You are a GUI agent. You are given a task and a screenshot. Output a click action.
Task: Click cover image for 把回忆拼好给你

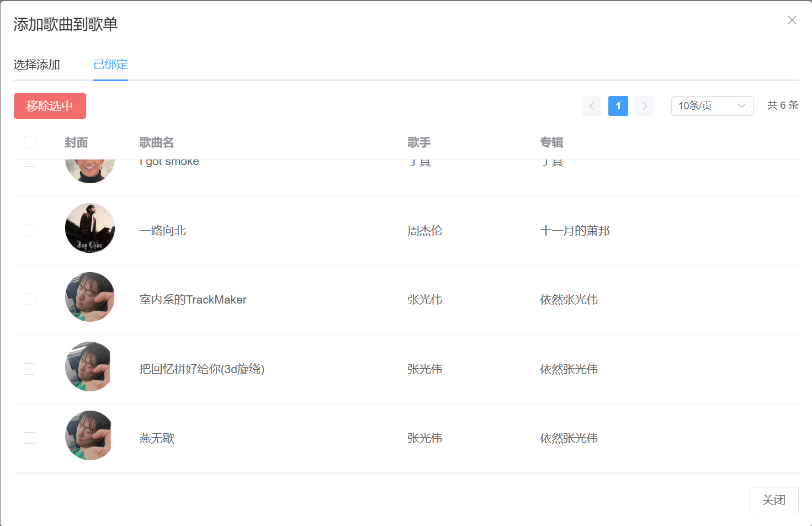click(90, 366)
